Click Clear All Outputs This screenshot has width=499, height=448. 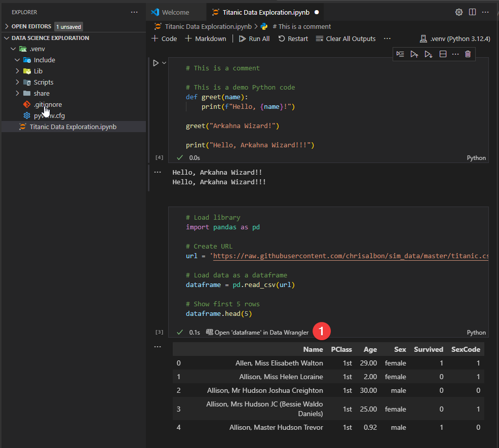click(x=346, y=38)
